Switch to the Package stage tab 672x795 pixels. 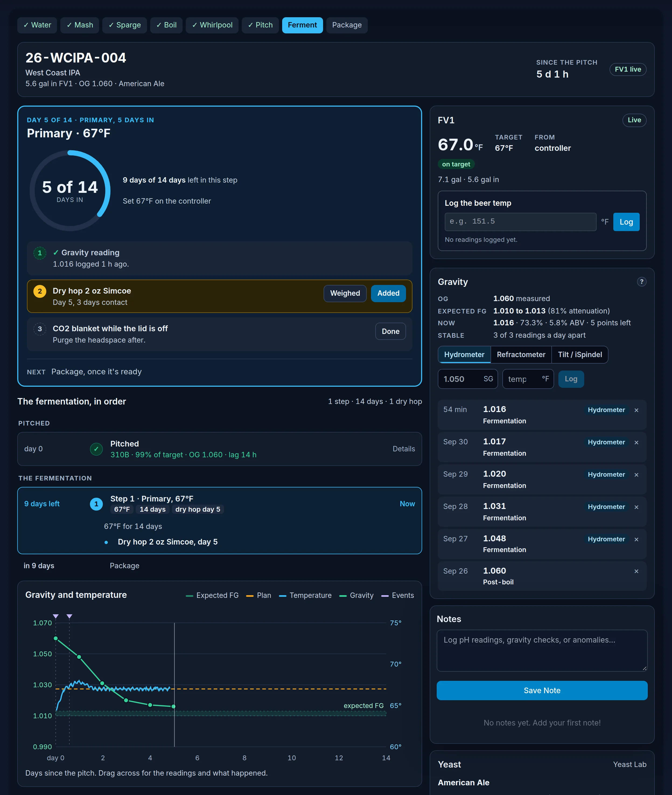pyautogui.click(x=347, y=25)
